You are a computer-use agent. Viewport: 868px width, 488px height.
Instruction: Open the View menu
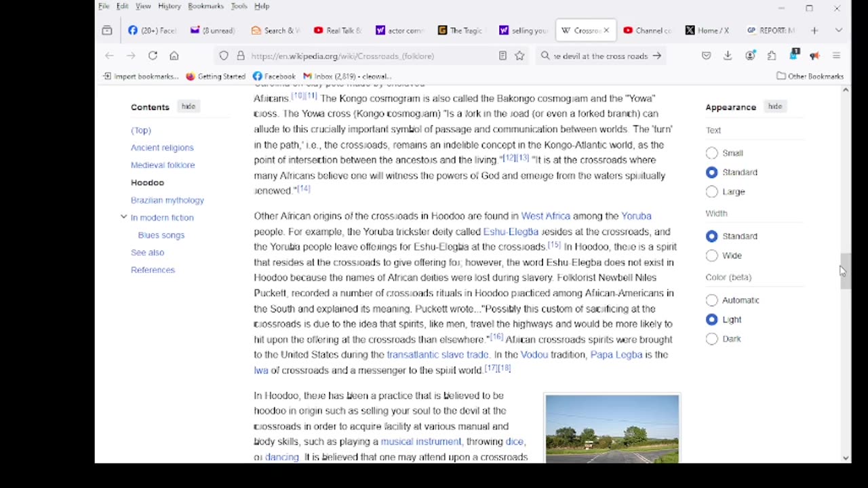pos(143,6)
